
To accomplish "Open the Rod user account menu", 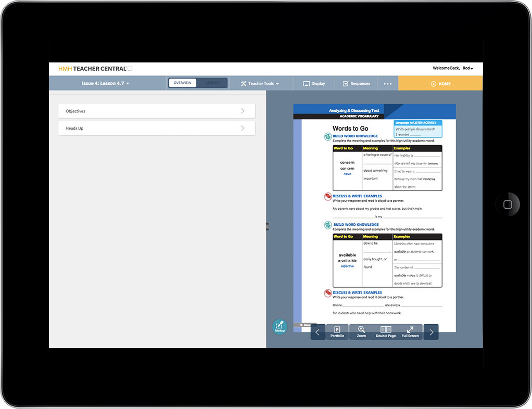I will pos(468,68).
